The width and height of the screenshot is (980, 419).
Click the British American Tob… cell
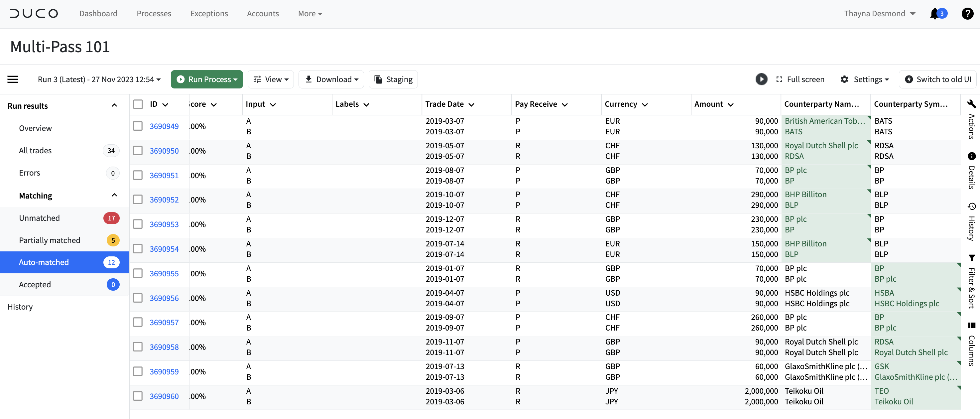[x=825, y=121]
